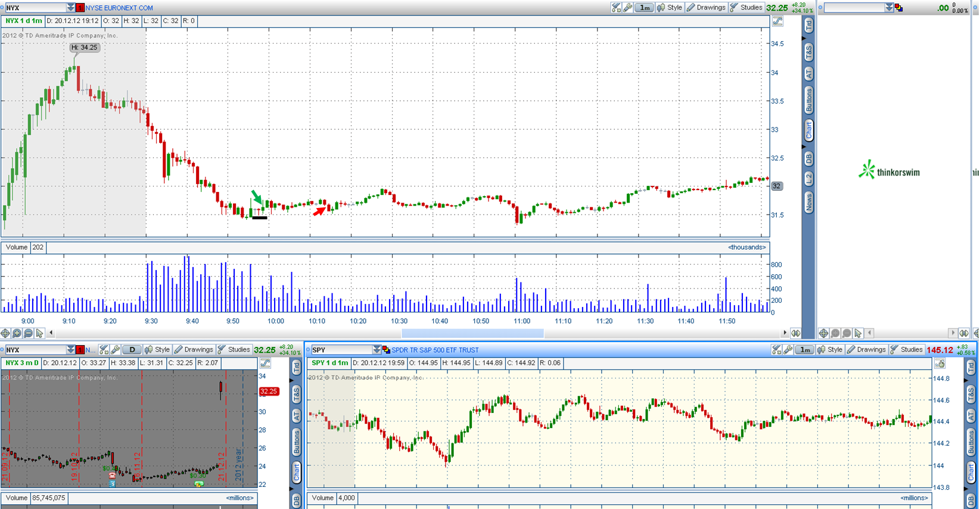Expand the SPY symbol dropdown arrow
The image size is (980, 509).
[x=377, y=350]
